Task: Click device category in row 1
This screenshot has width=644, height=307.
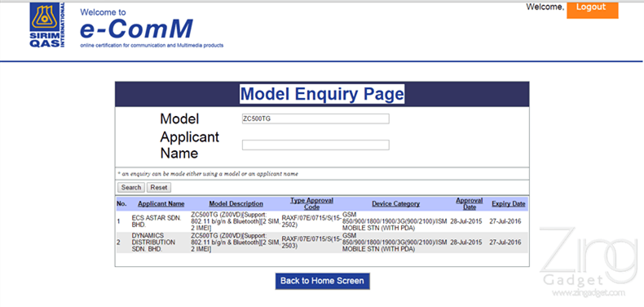Action: pos(395,221)
